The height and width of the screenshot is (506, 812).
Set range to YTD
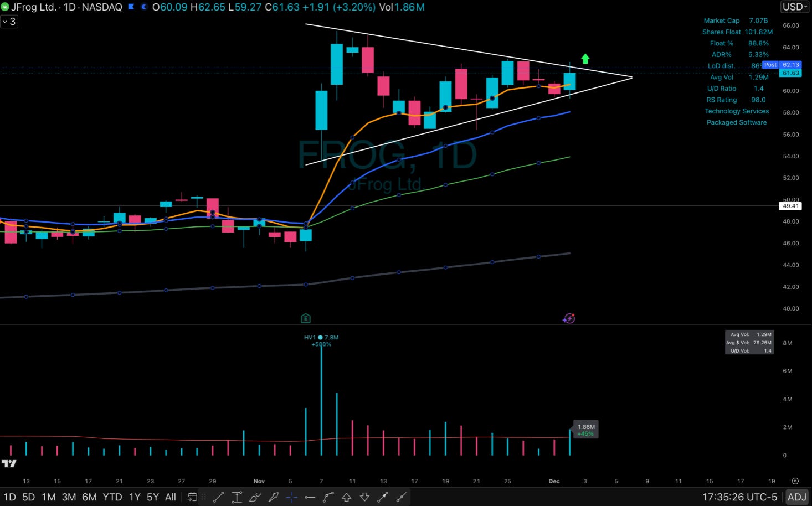point(112,497)
